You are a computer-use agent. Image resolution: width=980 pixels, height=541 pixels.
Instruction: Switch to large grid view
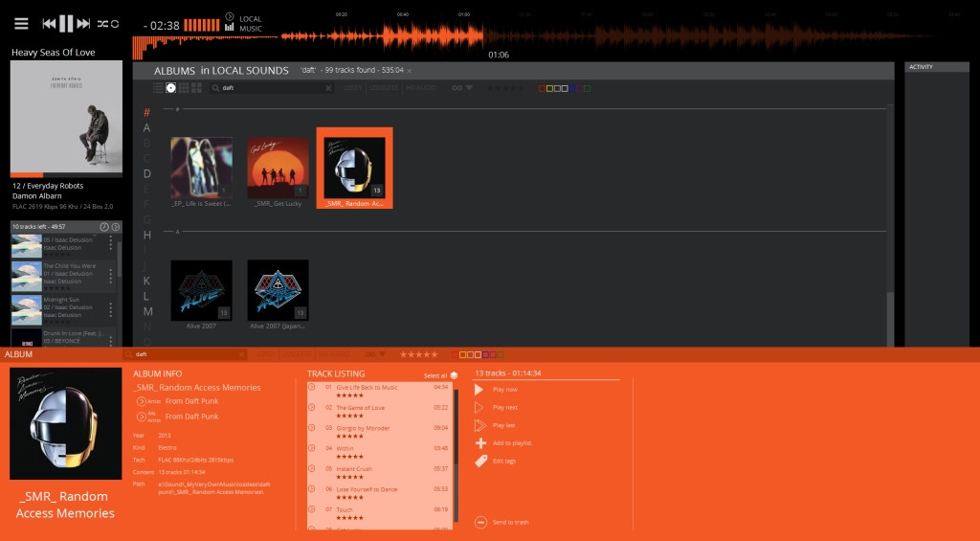coord(196,88)
